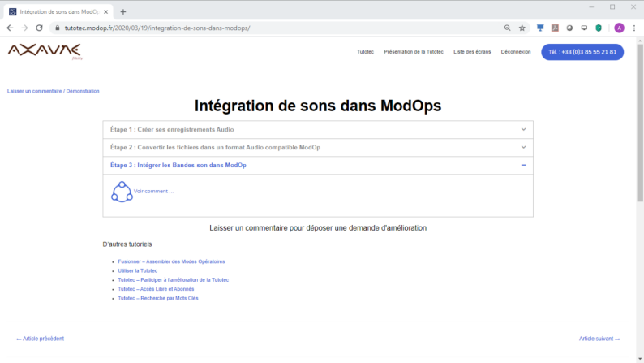Click the Tél. +33 phone button

tap(582, 52)
